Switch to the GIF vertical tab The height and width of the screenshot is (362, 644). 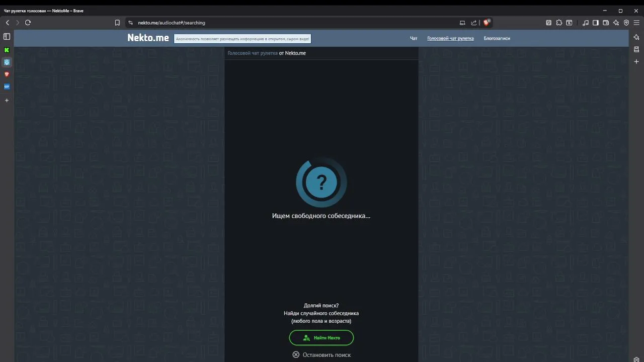point(7,86)
